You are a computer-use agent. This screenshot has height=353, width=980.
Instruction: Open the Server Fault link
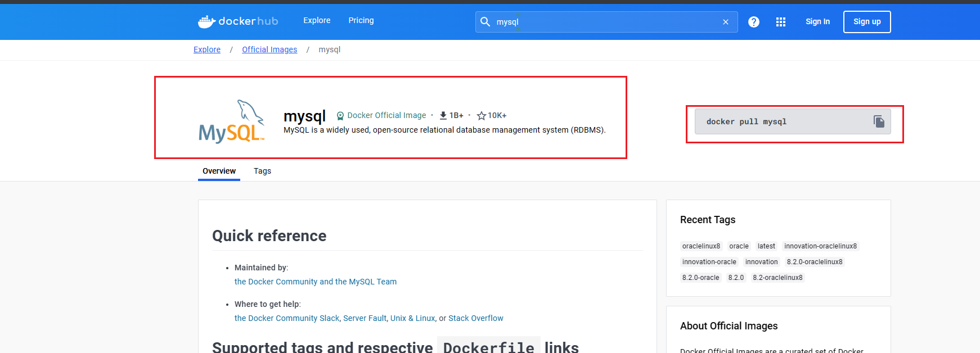coord(365,318)
